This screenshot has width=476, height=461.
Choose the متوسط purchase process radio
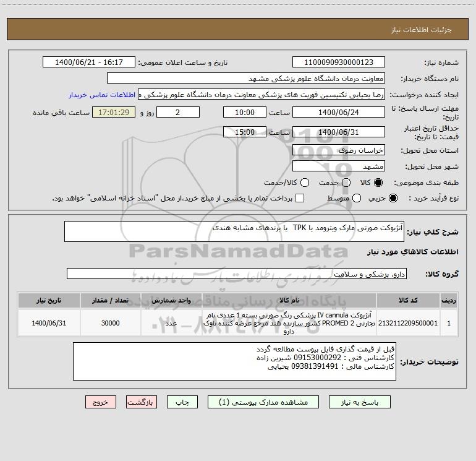[357, 198]
